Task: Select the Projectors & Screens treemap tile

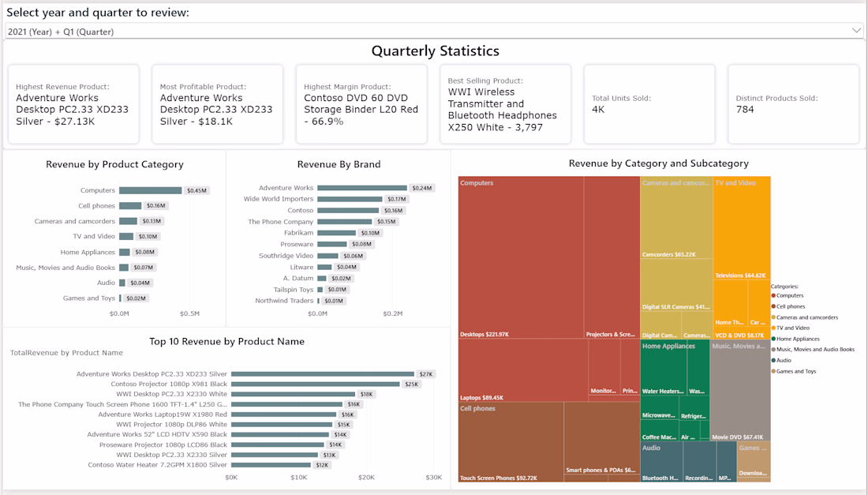Action: 612,257
